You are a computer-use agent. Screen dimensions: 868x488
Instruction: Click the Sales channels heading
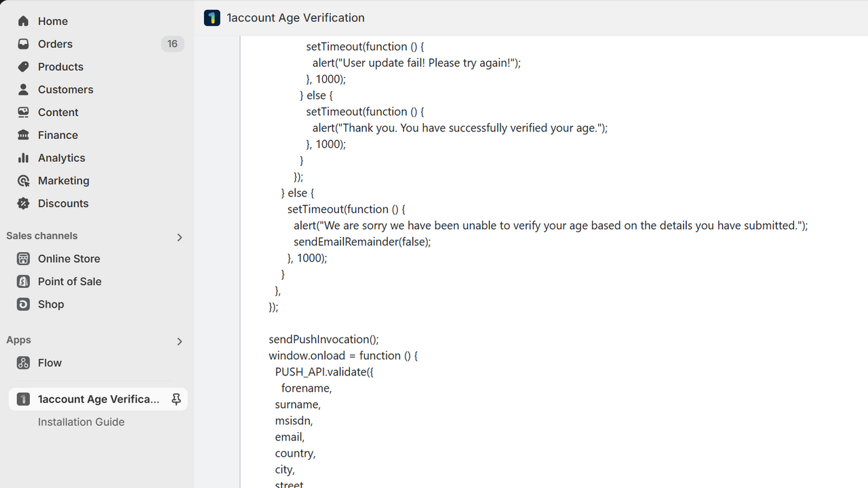(42, 236)
